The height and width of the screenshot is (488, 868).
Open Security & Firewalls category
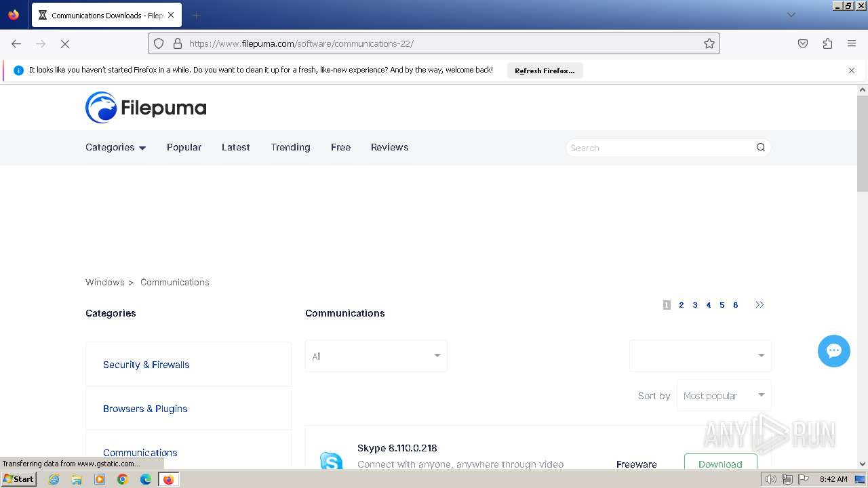(x=146, y=365)
